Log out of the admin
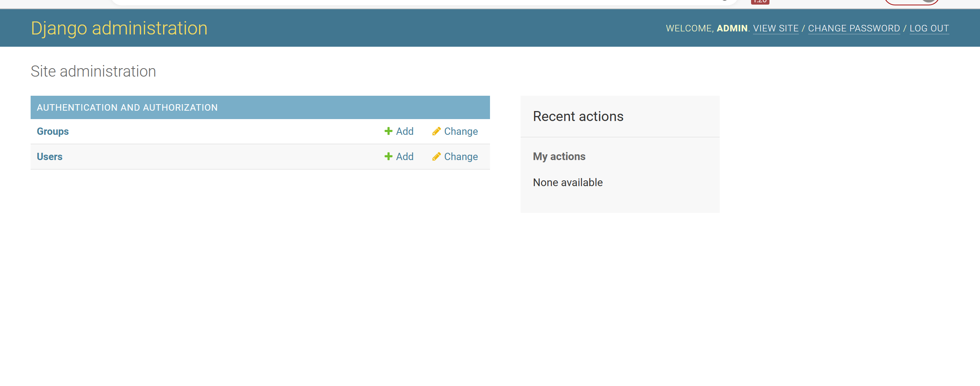 pos(929,28)
